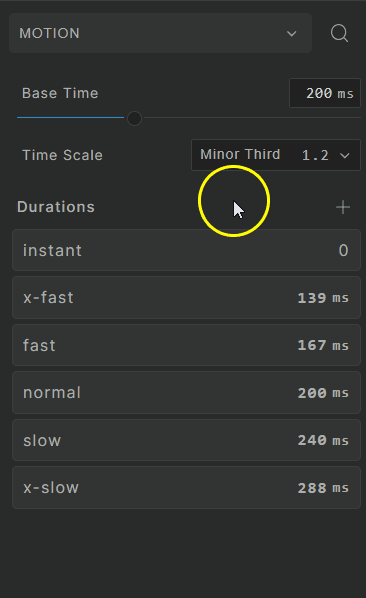Click the Time Scale chevron arrow
This screenshot has height=598, width=366.
pos(345,155)
